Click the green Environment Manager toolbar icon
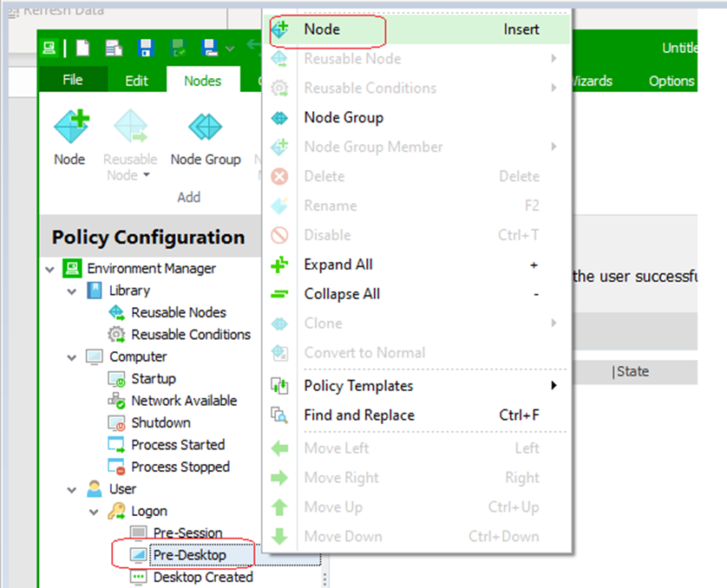The width and height of the screenshot is (727, 588). 49,48
